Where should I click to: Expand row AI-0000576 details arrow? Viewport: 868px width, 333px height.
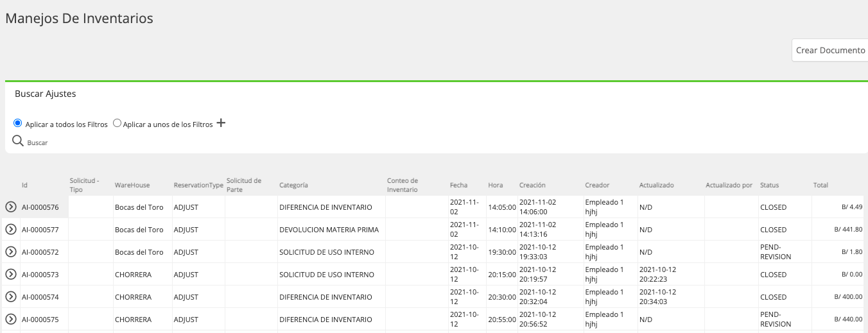[x=10, y=207]
